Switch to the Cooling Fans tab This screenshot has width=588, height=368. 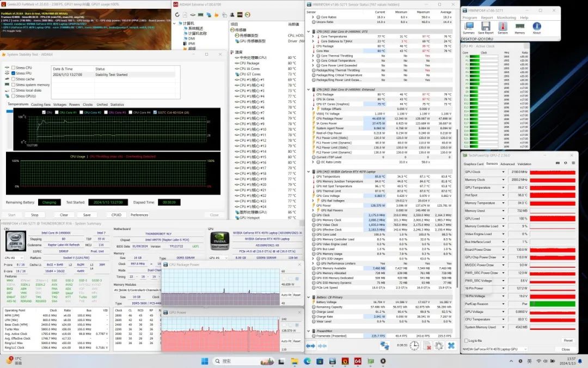(40, 104)
